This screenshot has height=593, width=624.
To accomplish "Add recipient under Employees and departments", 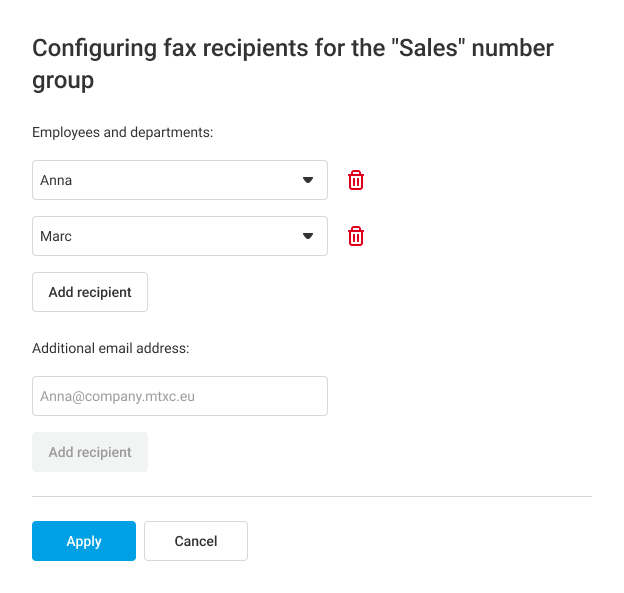I will coord(90,292).
